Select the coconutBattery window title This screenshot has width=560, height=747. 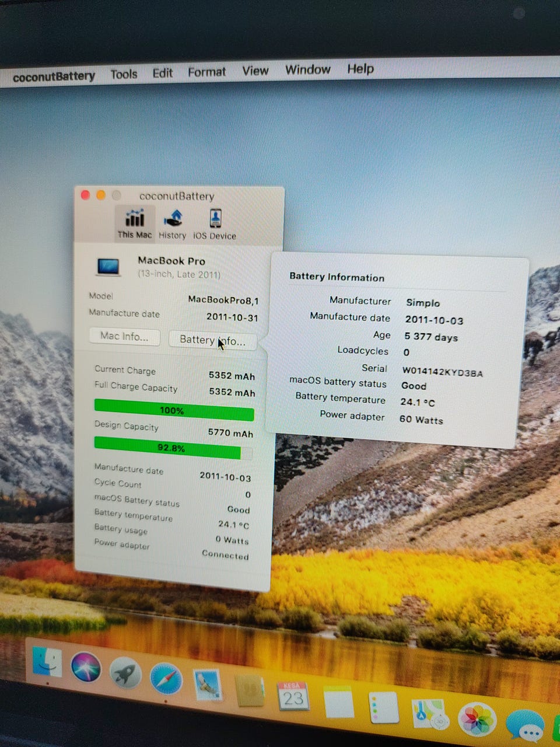[x=177, y=196]
